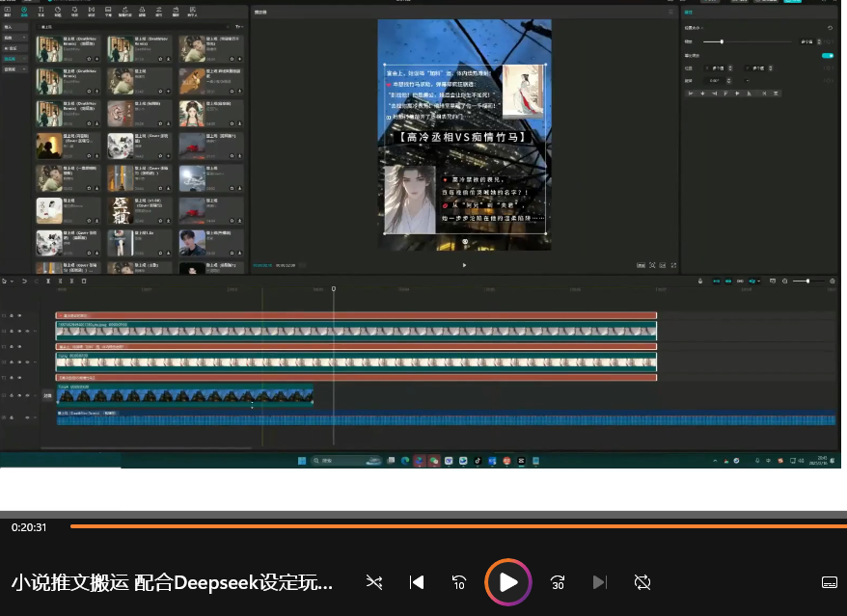Toggle shuffle in the video player
The image size is (847, 616).
coord(373,582)
